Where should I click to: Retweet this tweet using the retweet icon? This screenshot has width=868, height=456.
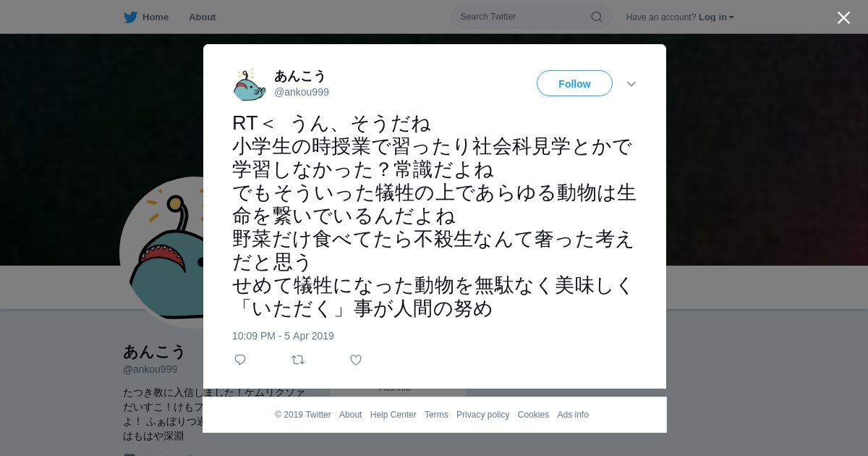pos(298,360)
